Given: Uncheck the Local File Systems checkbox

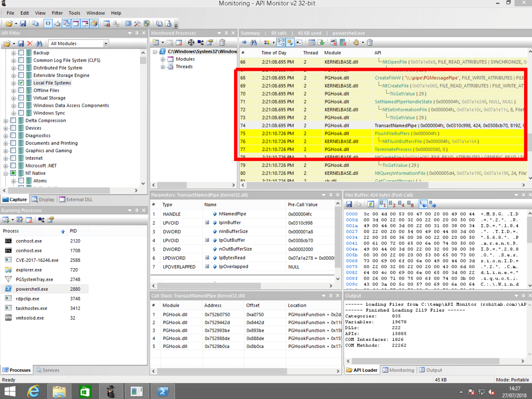Looking at the screenshot, I should [x=21, y=83].
